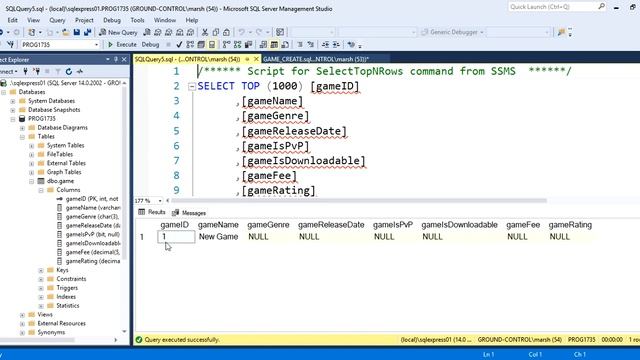
Task: Execute the current query
Action: [x=122, y=44]
